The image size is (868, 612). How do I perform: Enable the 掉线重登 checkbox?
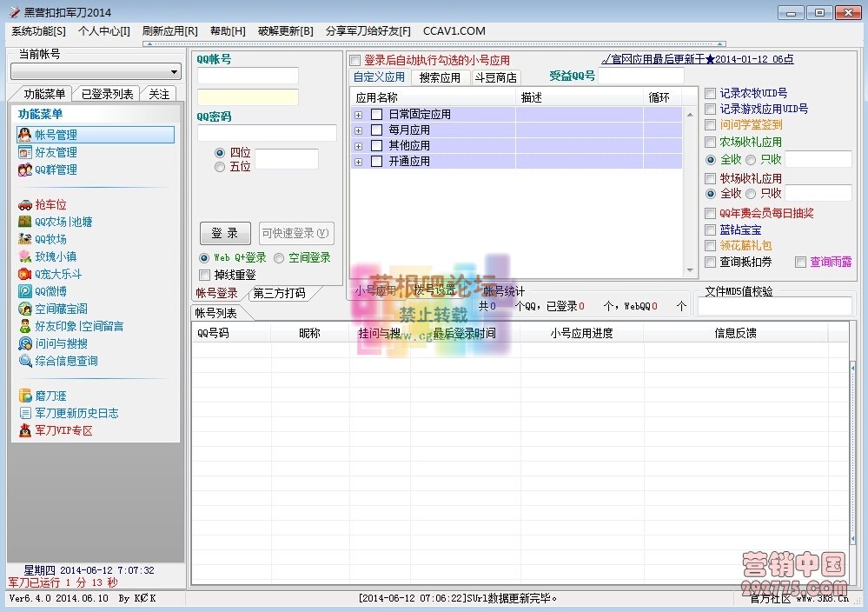click(x=206, y=275)
